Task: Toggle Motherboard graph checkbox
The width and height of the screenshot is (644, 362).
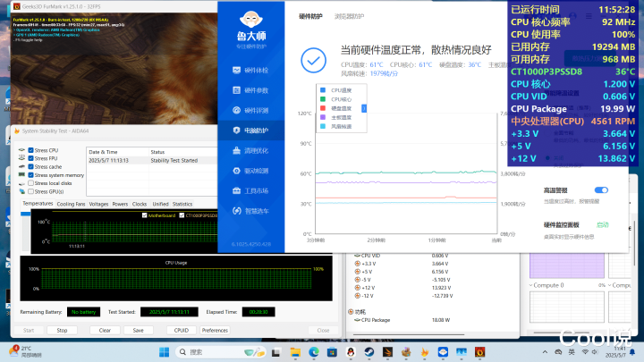Action: (x=145, y=215)
